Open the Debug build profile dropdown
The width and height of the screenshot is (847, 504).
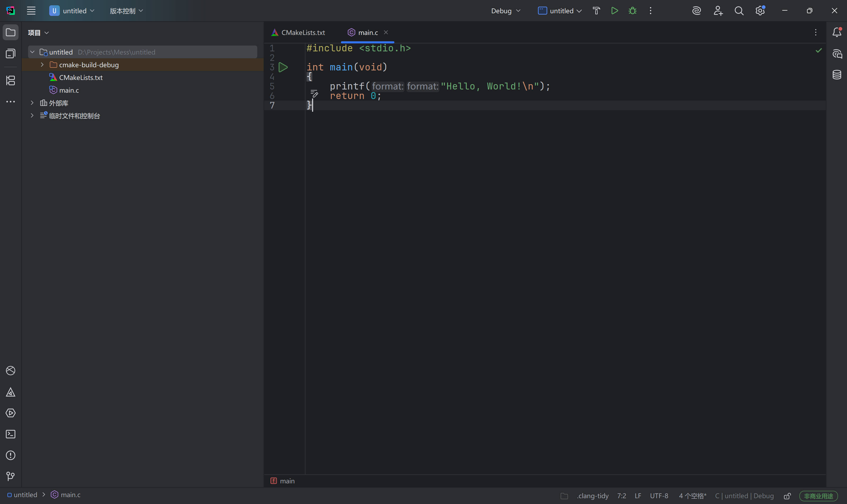coord(505,11)
